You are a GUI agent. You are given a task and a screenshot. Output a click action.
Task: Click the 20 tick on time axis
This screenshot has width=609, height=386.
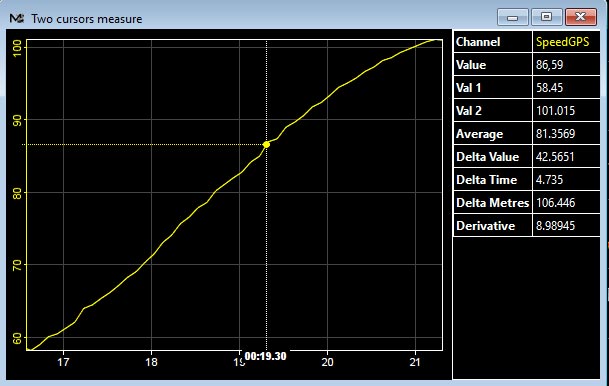point(327,362)
